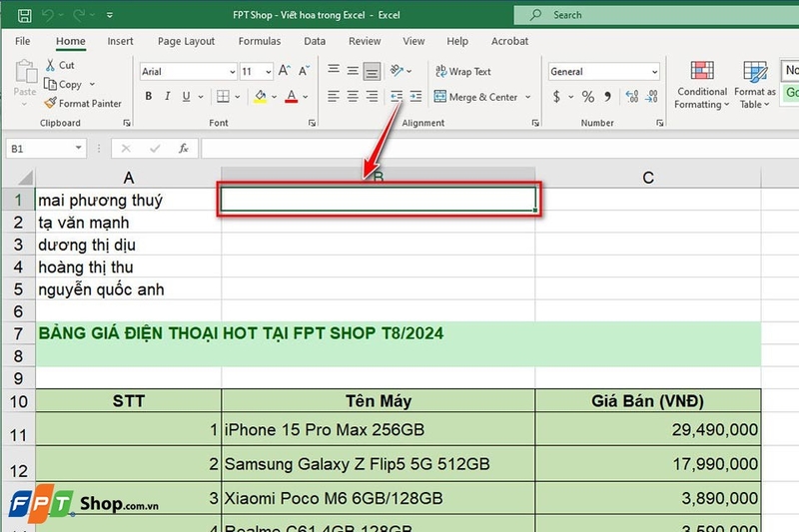Apply red font color A
Image resolution: width=799 pixels, height=532 pixels.
tap(291, 96)
